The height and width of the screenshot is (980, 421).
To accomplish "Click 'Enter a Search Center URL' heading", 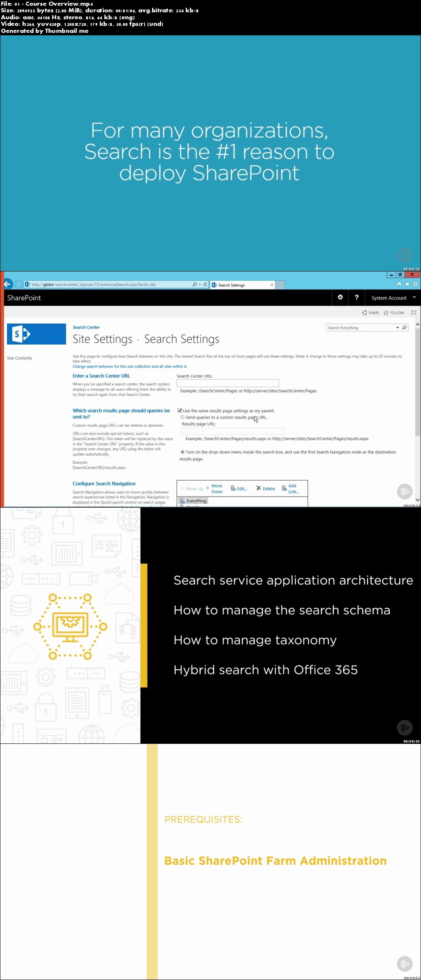I will [x=101, y=376].
